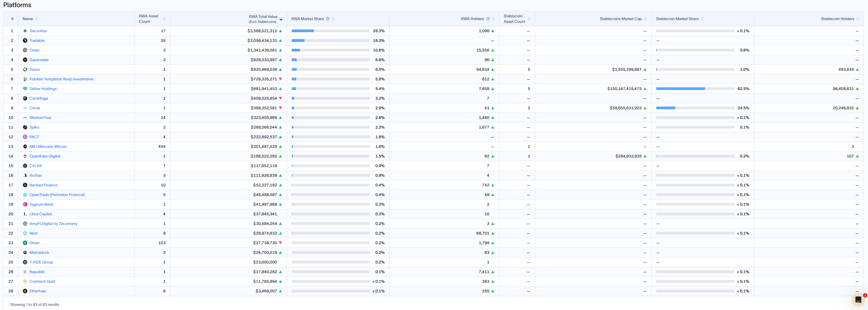Screen dimensions: 868x310
Task: Click the Centrifuge logo icon
Action: tap(25, 98)
